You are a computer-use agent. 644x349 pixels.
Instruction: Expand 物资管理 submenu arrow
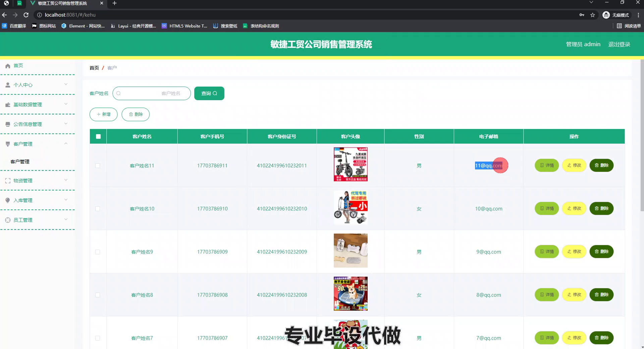tap(66, 180)
